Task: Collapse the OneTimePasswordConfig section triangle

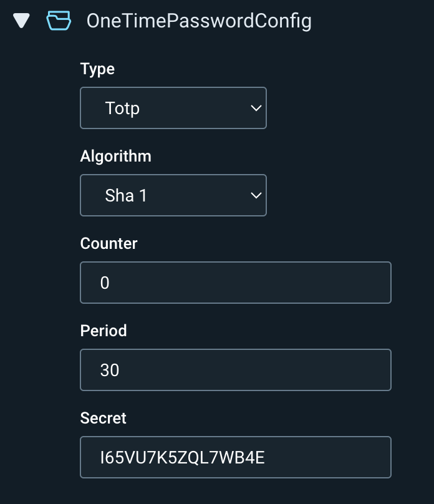Action: pyautogui.click(x=22, y=21)
